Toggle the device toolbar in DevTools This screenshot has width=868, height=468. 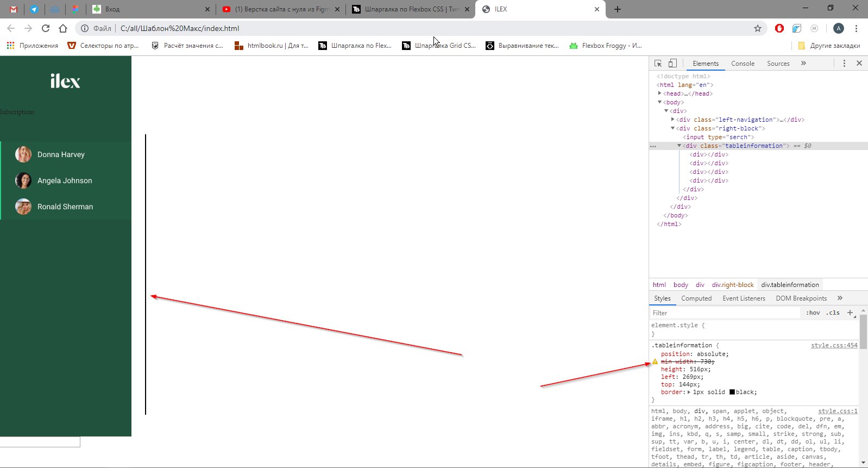point(672,64)
